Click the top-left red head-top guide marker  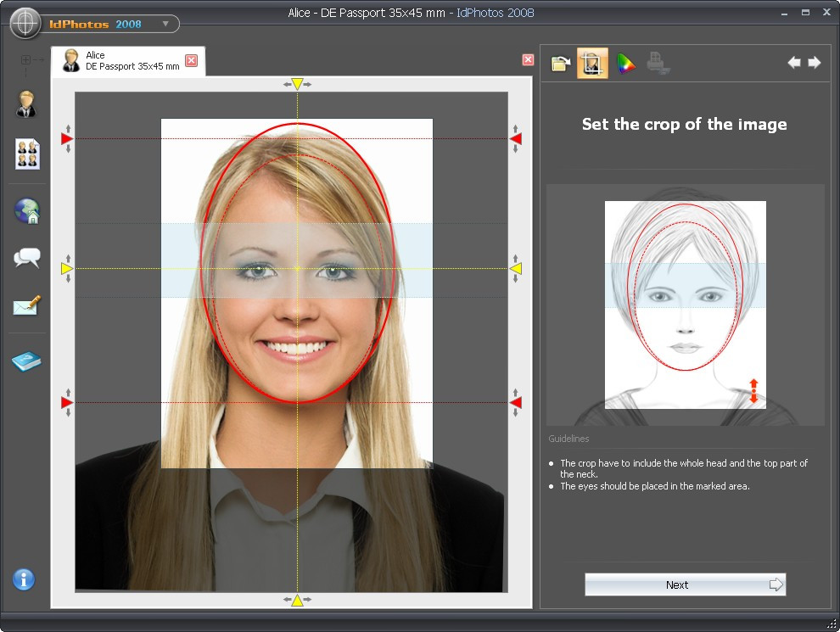coord(67,138)
